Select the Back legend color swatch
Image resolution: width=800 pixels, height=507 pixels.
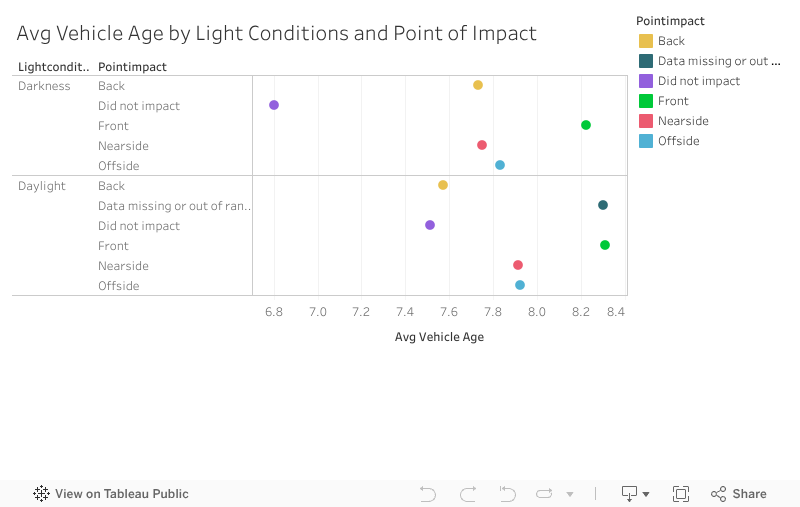pyautogui.click(x=646, y=41)
